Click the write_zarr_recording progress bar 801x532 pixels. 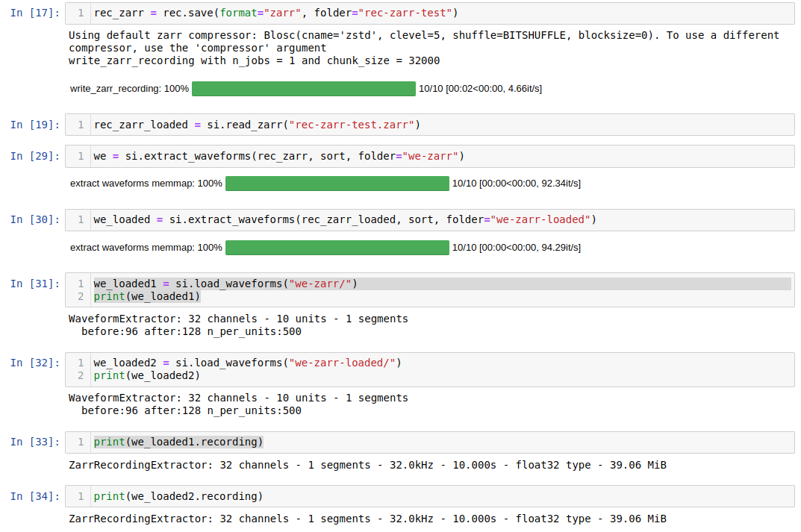(303, 88)
